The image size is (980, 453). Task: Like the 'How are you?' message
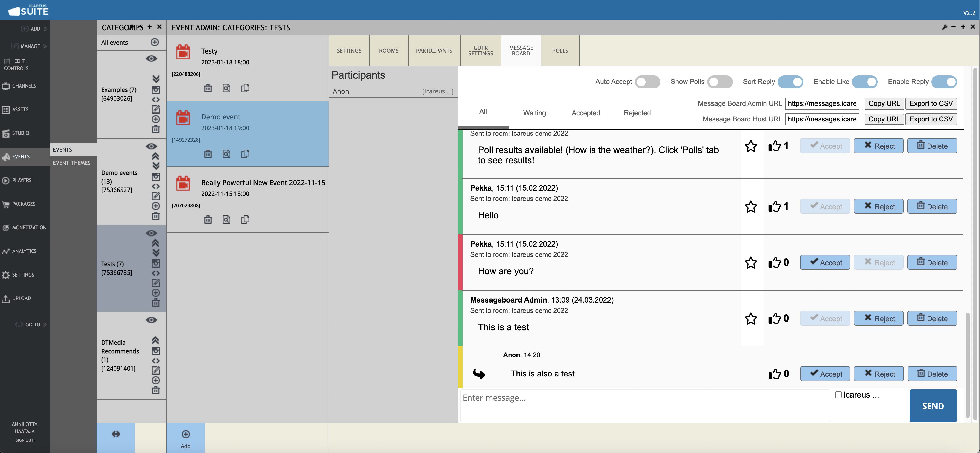[x=774, y=263]
